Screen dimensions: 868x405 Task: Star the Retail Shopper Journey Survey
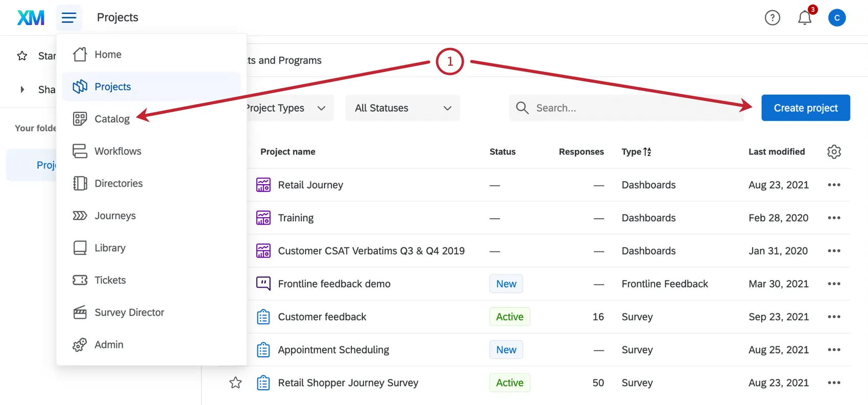(235, 383)
